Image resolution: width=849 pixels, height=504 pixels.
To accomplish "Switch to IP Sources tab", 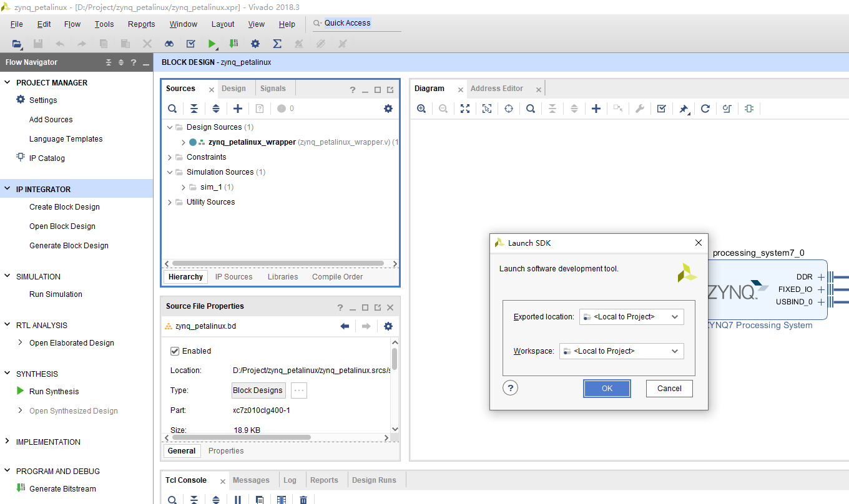I will [234, 277].
